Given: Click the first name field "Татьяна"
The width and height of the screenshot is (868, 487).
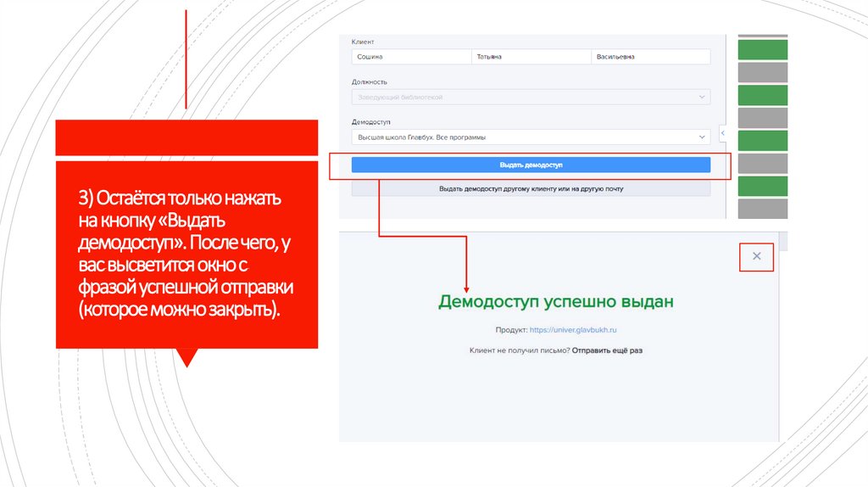Looking at the screenshot, I should point(531,57).
